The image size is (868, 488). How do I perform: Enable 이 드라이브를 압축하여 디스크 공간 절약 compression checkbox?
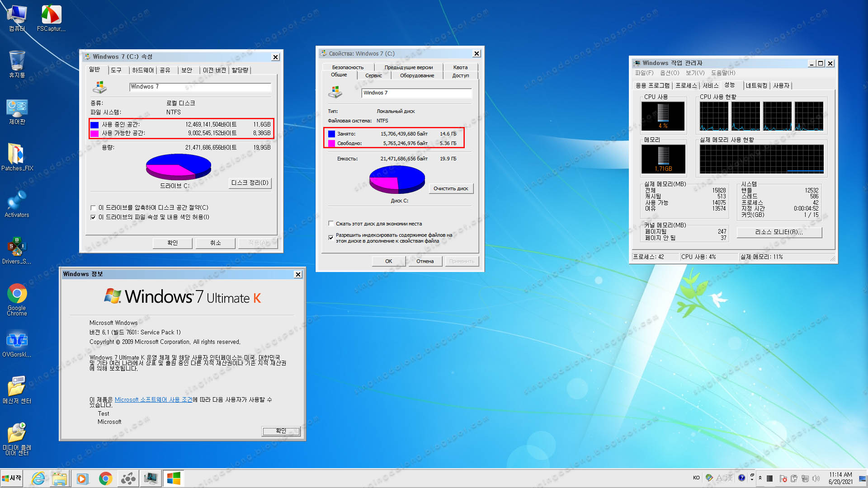pyautogui.click(x=93, y=208)
